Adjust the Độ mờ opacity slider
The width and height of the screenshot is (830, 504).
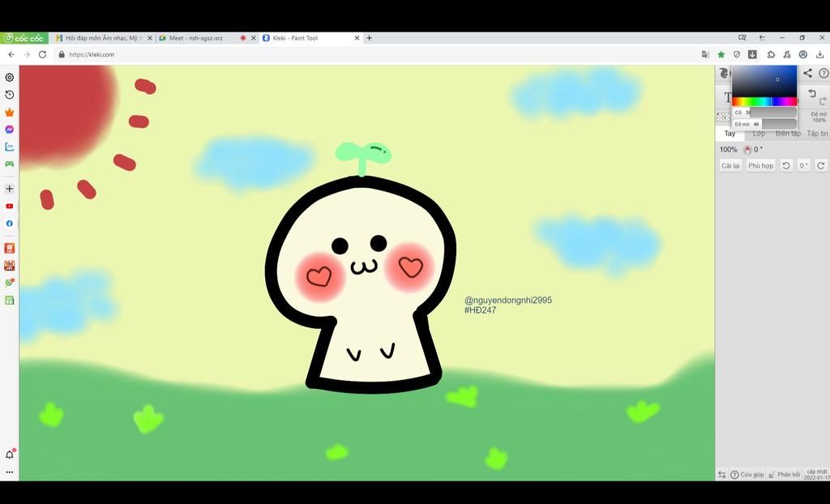pos(764,124)
